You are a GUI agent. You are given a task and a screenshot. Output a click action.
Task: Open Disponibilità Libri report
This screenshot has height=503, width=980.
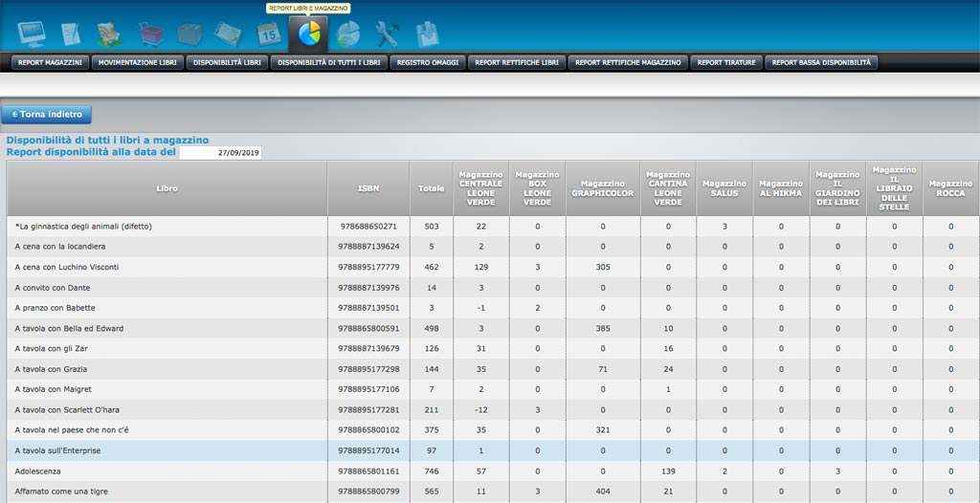[228, 62]
